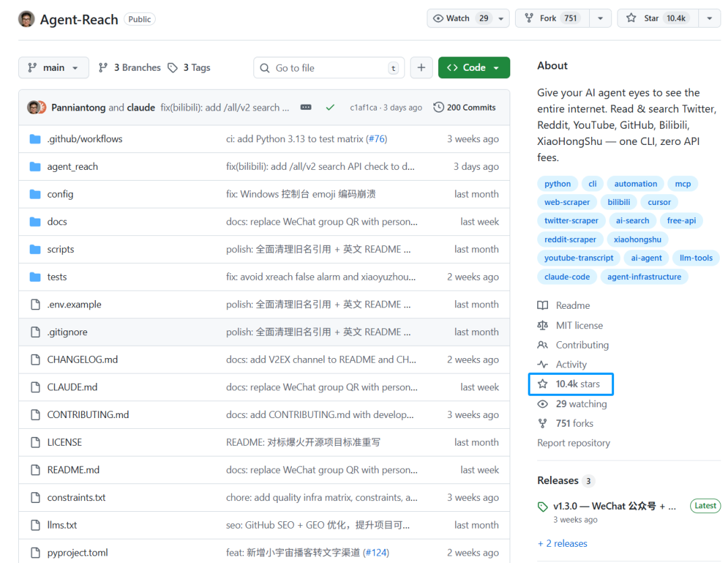Screen dimensions: 728x563
Task: Open the green Code dropdown
Action: [x=474, y=67]
